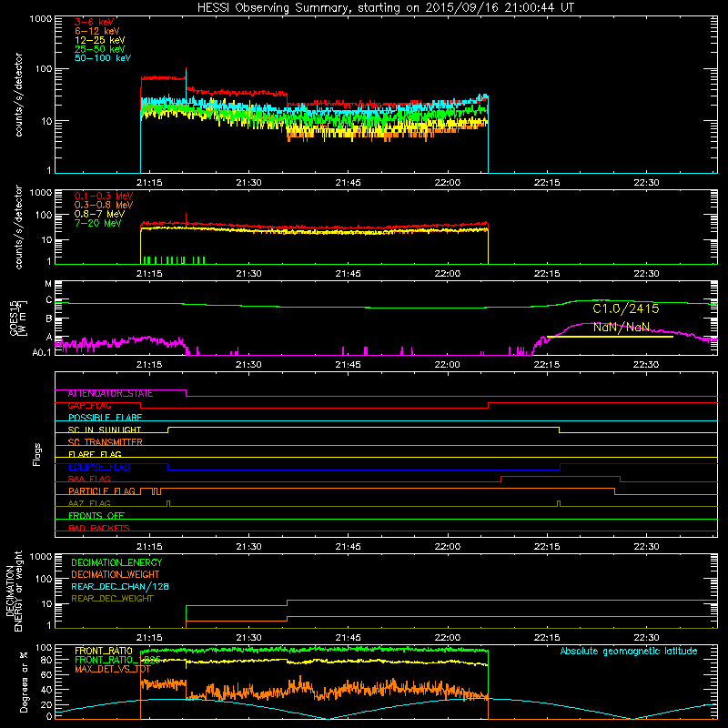This screenshot has width=728, height=728.
Task: Select the GAP_FLAG label
Action: click(89, 406)
